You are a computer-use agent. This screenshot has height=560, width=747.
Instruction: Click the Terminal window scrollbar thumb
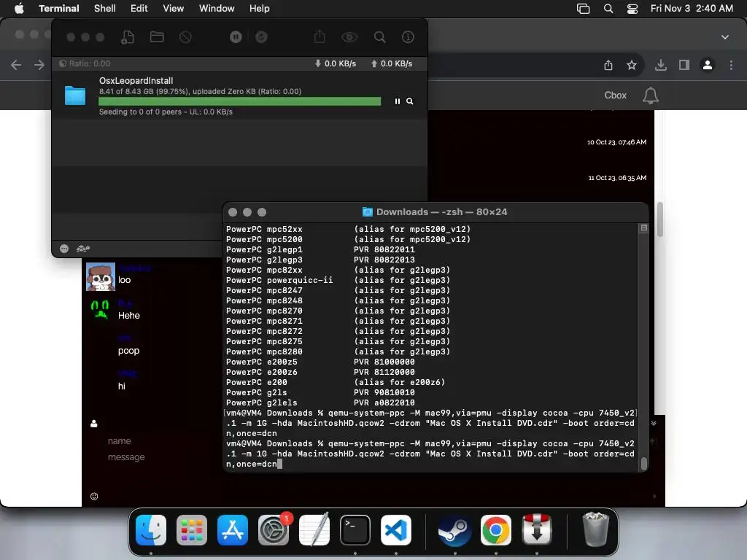pyautogui.click(x=644, y=464)
